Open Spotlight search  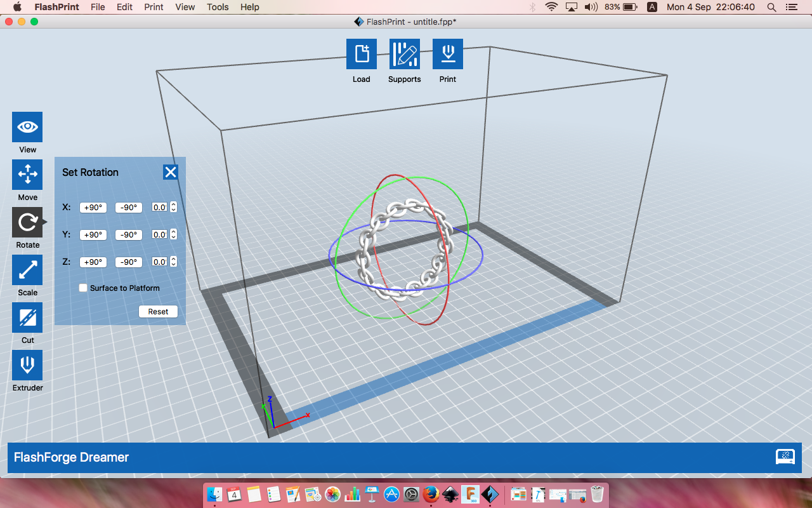click(771, 7)
